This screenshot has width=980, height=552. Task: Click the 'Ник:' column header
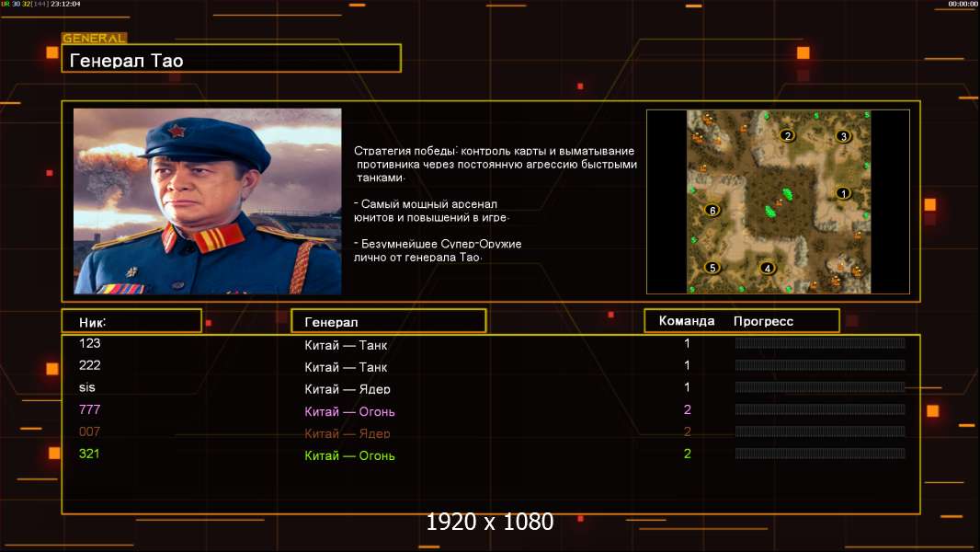tap(131, 321)
